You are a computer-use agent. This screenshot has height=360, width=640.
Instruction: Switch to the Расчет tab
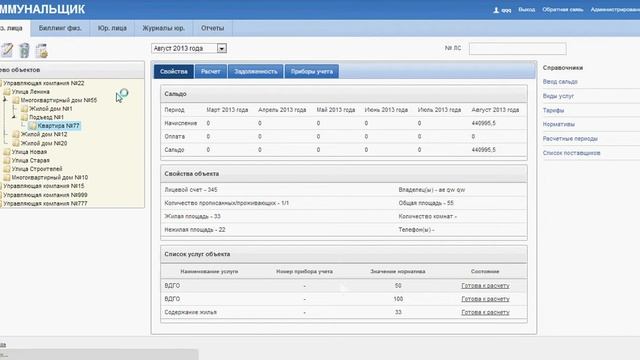[211, 71]
